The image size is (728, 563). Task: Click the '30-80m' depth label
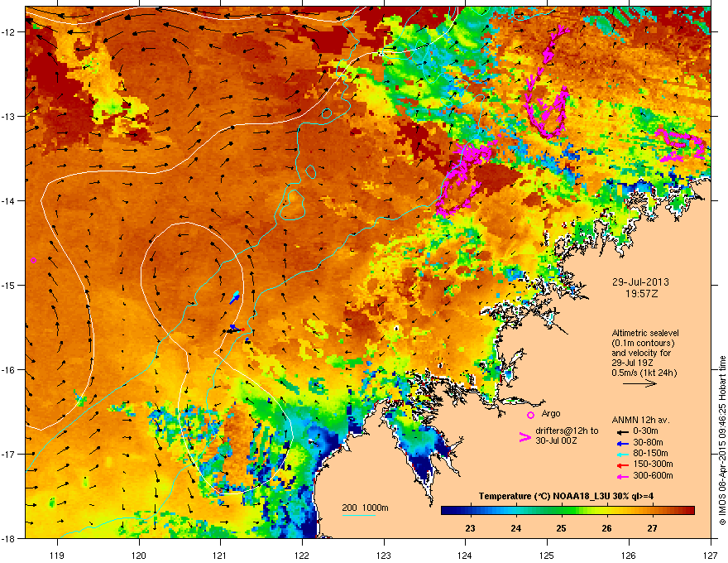pyautogui.click(x=648, y=442)
